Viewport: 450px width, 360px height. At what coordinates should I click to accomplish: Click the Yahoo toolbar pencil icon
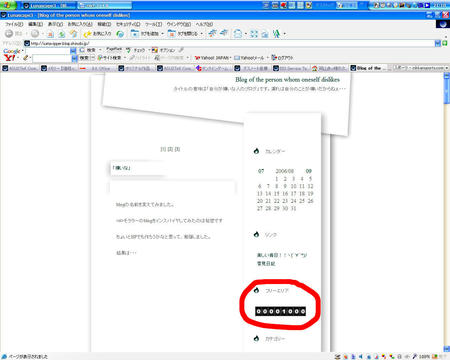coord(26,58)
